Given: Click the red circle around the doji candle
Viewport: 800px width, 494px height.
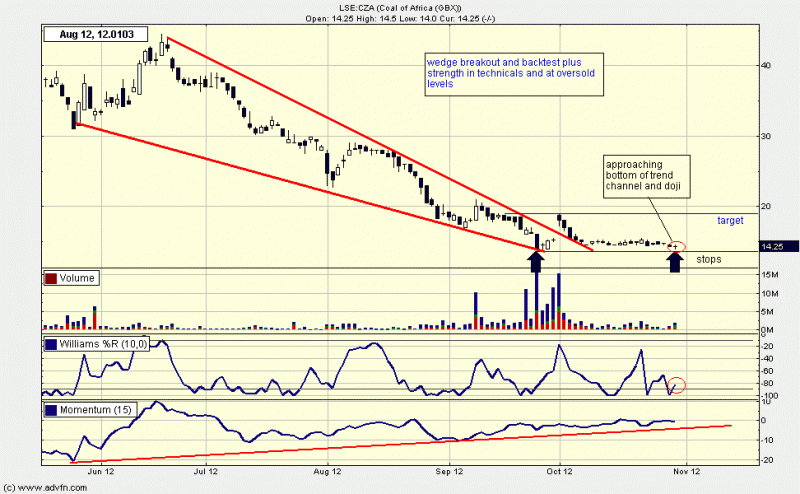Looking at the screenshot, I should coord(677,246).
